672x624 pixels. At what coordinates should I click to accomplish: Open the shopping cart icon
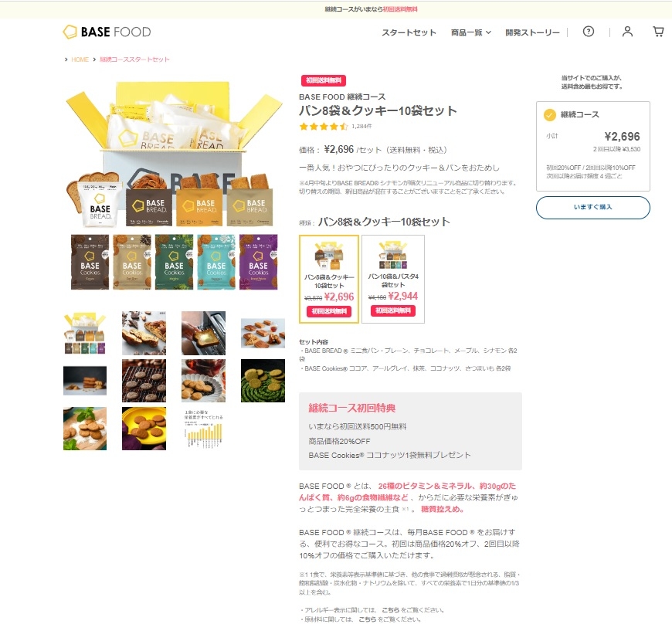[x=658, y=32]
